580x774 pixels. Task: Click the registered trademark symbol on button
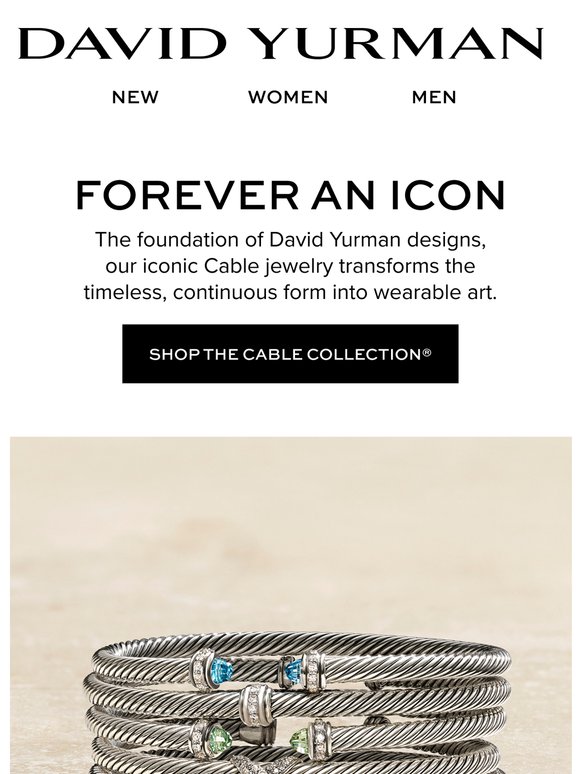pos(427,352)
